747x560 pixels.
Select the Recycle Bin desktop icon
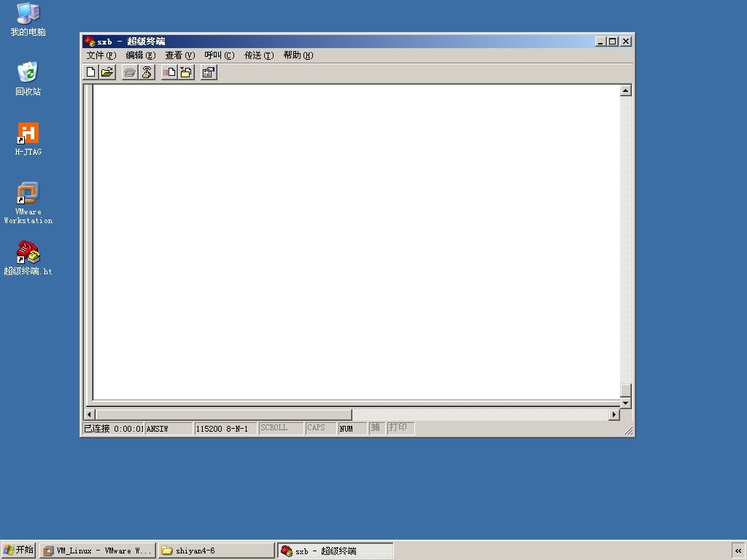(28, 79)
